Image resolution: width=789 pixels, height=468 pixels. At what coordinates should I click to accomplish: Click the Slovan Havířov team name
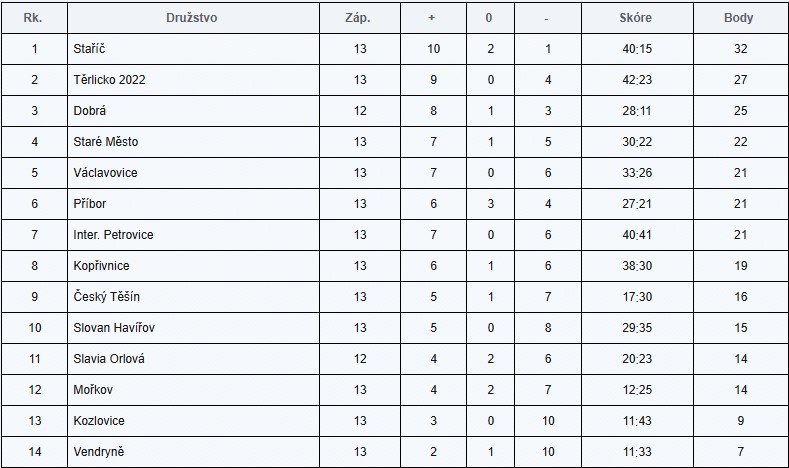coord(114,328)
